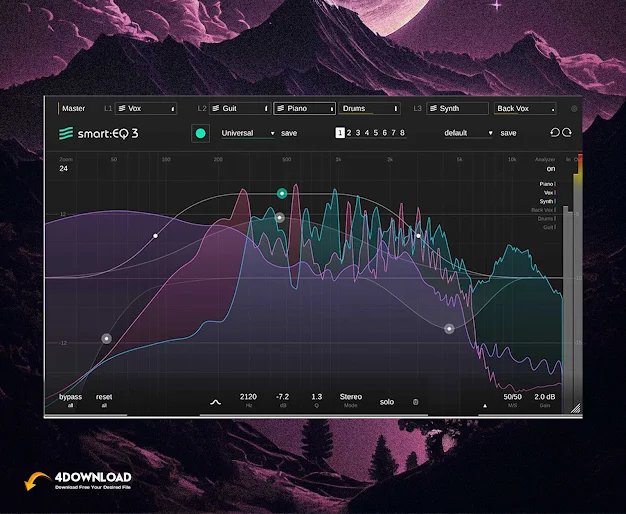626x514 pixels.
Task: Switch to state 3
Action: (358, 133)
